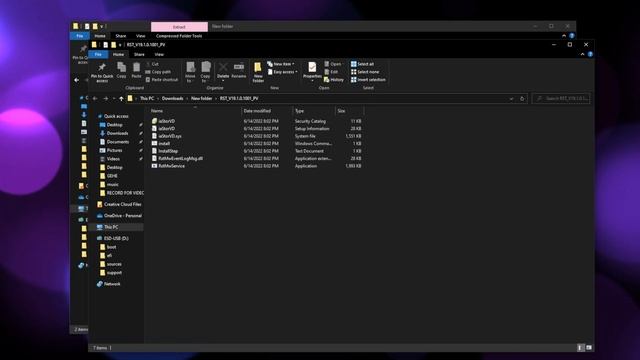Open the Open button dropdown in ribbon

[x=333, y=64]
